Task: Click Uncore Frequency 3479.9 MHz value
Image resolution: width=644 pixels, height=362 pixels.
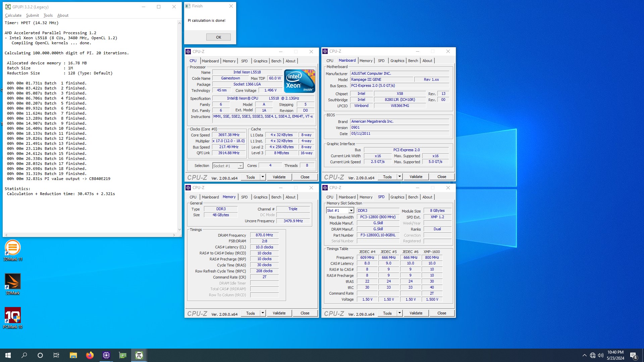Action: tap(293, 221)
